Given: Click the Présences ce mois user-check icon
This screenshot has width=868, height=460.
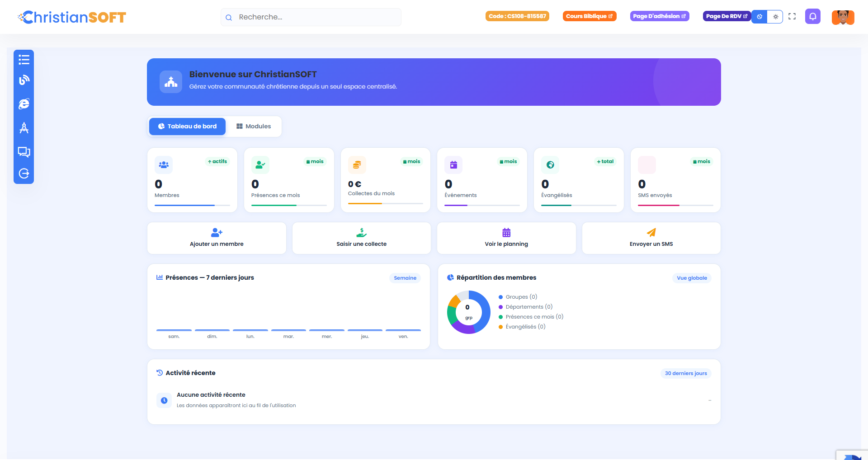Looking at the screenshot, I should click(x=260, y=165).
